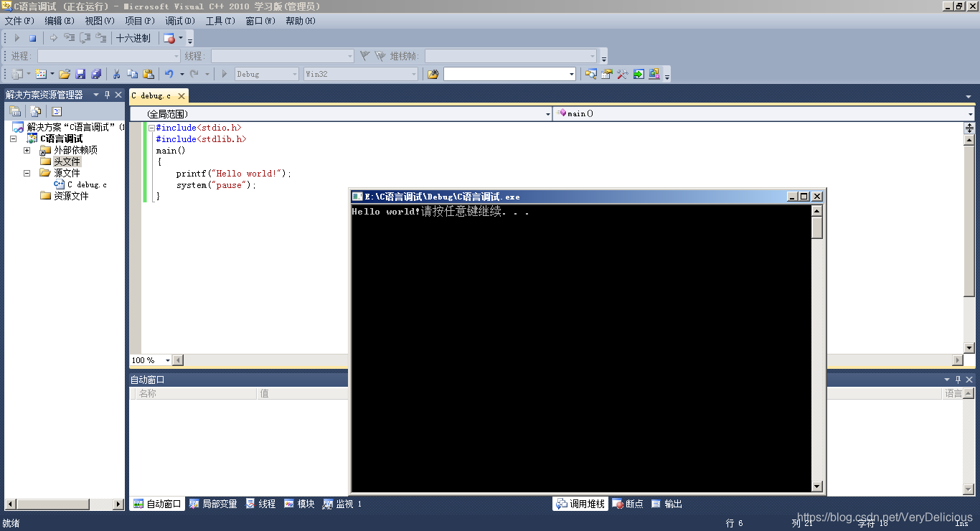Switch to the 输出 tab
The height and width of the screenshot is (531, 980).
[666, 504]
